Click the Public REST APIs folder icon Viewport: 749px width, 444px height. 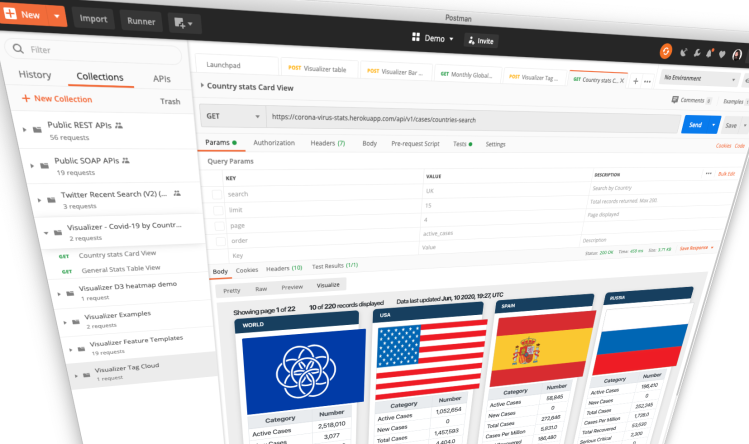click(37, 130)
